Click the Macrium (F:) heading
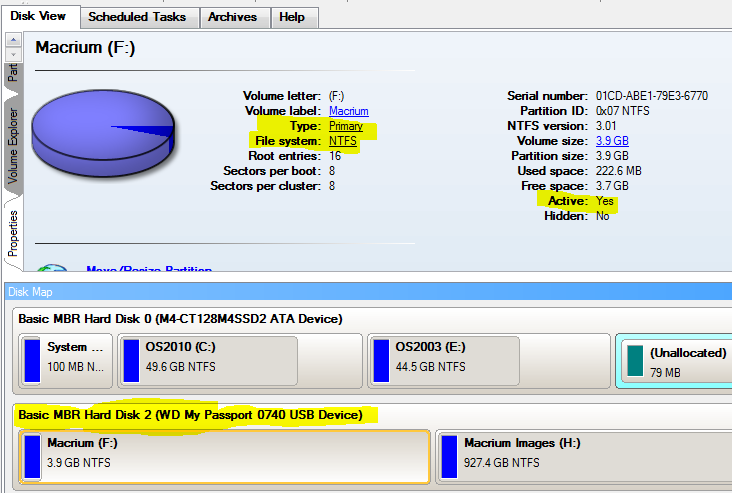The width and height of the screenshot is (732, 493). (85, 48)
